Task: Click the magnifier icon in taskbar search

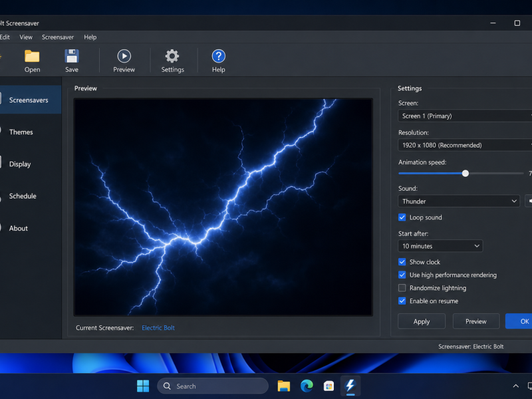Action: 167,386
